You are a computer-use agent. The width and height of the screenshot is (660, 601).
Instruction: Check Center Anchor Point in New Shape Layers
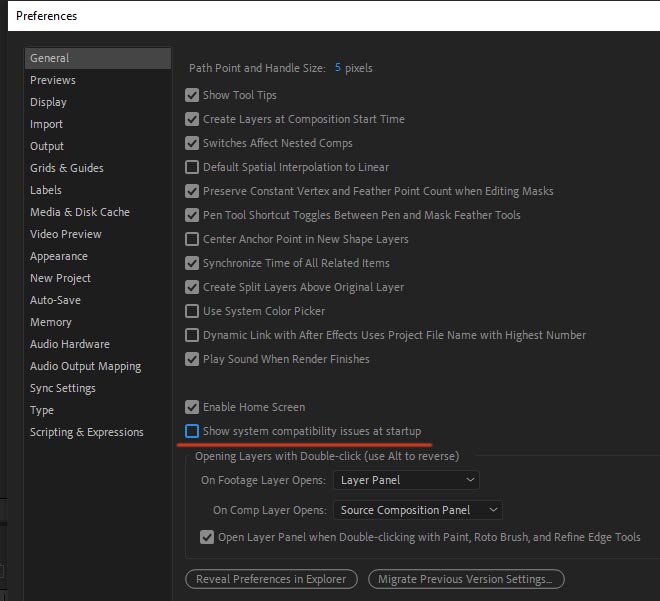(192, 239)
